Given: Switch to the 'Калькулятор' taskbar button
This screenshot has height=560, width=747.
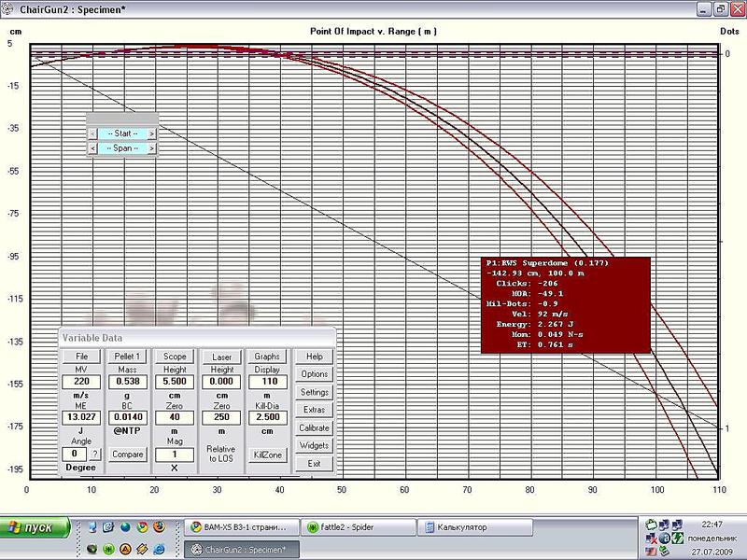Looking at the screenshot, I should click(475, 527).
